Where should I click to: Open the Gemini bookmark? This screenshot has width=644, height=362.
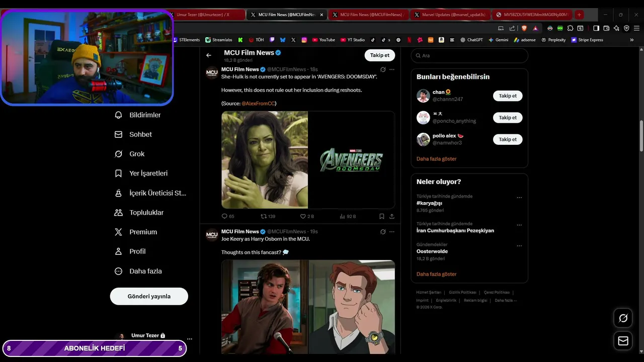[498, 40]
